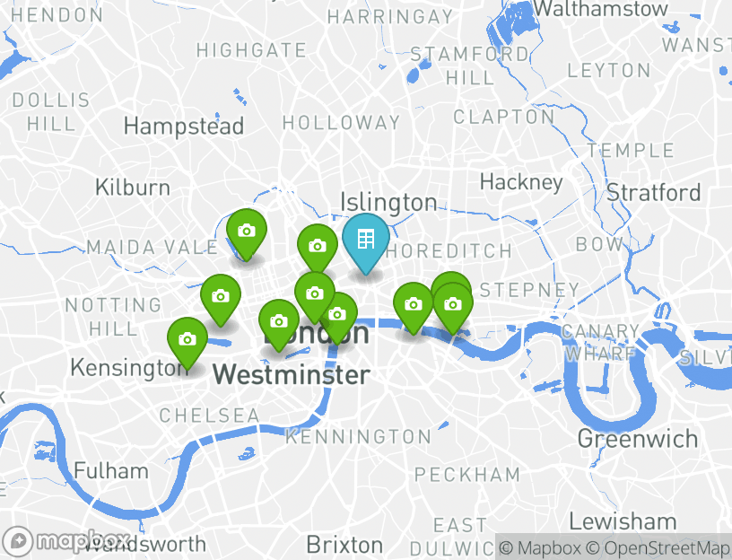Open the © Mapbox attribution link
Viewport: 732px width, 560px height.
coord(541,547)
